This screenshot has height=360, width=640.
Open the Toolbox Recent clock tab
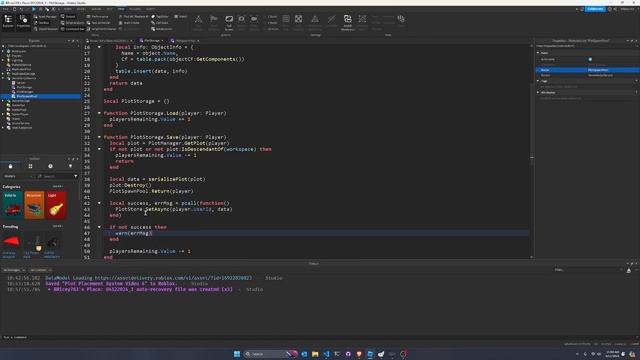click(50, 166)
